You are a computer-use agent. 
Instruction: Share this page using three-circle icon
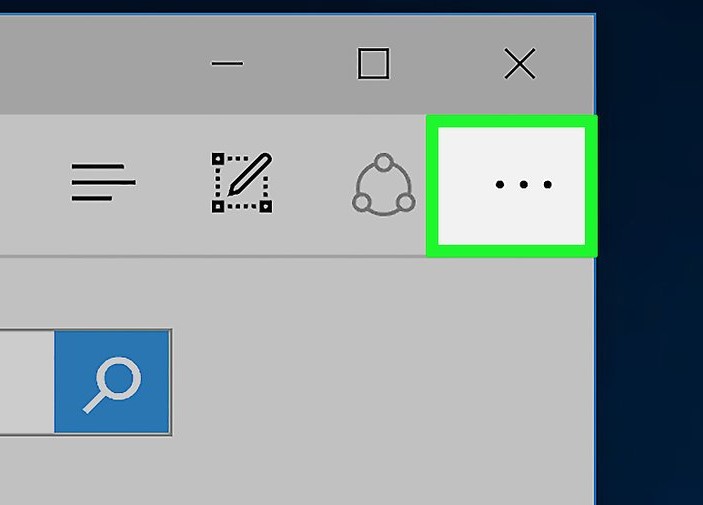384,184
